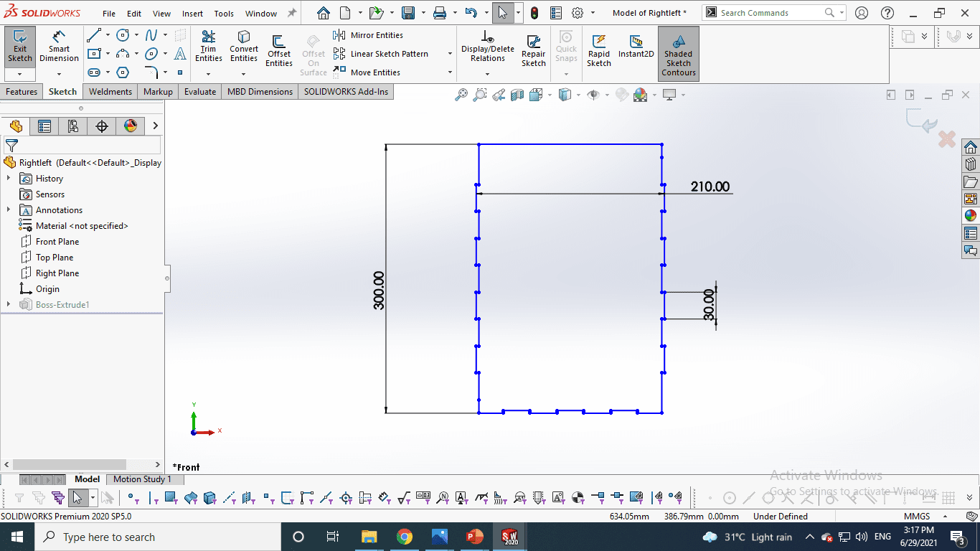Switch to the Features tab
Image resolution: width=980 pixels, height=551 pixels.
click(x=22, y=92)
